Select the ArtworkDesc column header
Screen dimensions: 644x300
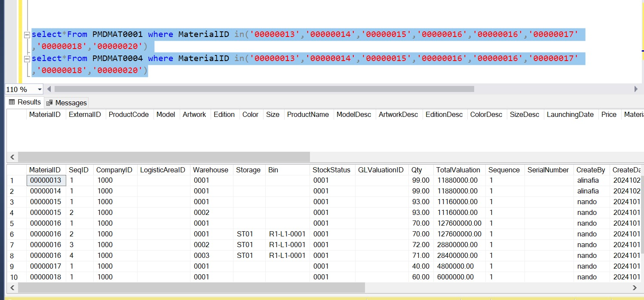click(398, 115)
